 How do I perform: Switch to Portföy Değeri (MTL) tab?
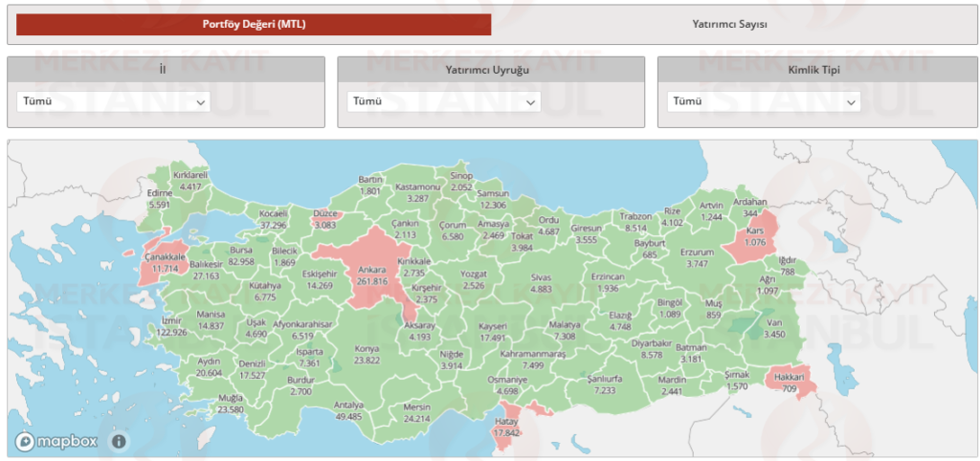(254, 24)
